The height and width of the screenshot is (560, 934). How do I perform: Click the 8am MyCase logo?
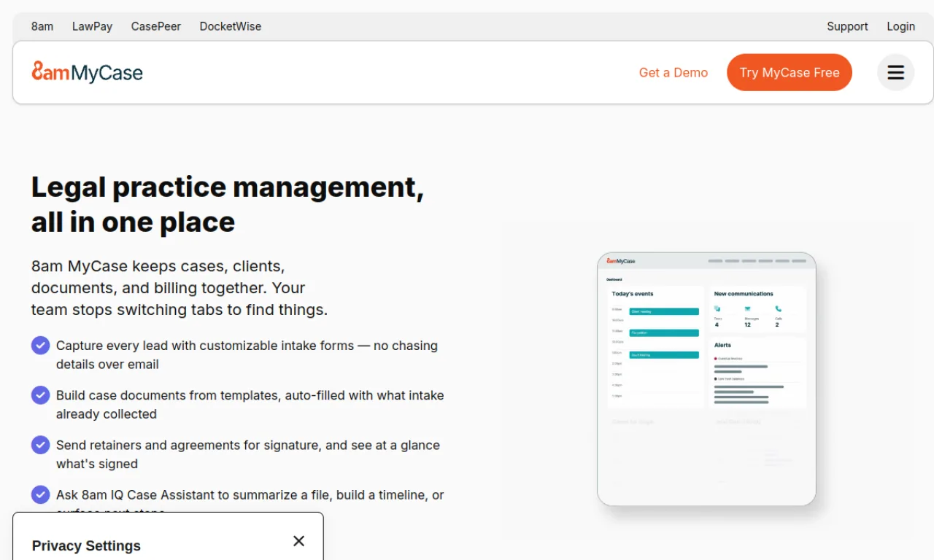pyautogui.click(x=87, y=72)
